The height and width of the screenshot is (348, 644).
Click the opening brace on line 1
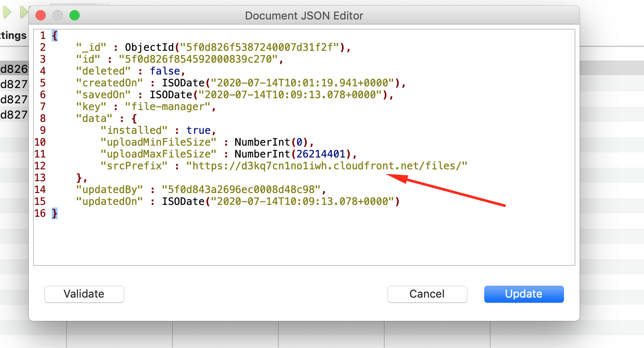point(55,36)
